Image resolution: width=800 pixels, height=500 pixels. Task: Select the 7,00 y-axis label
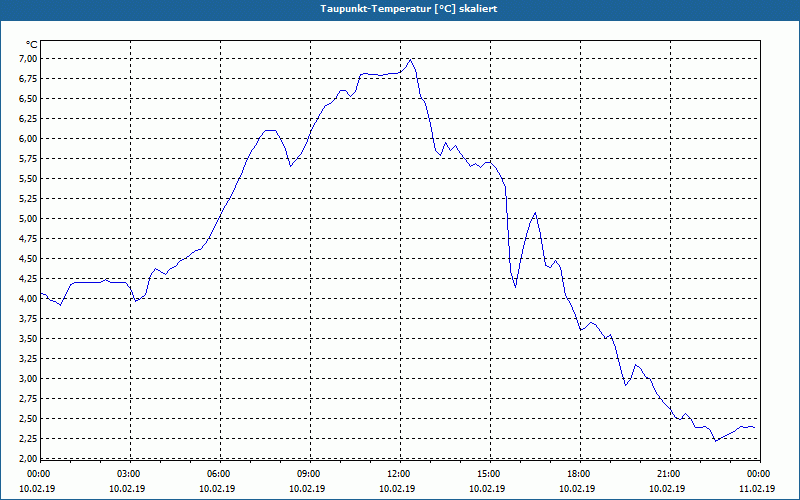tap(29, 59)
